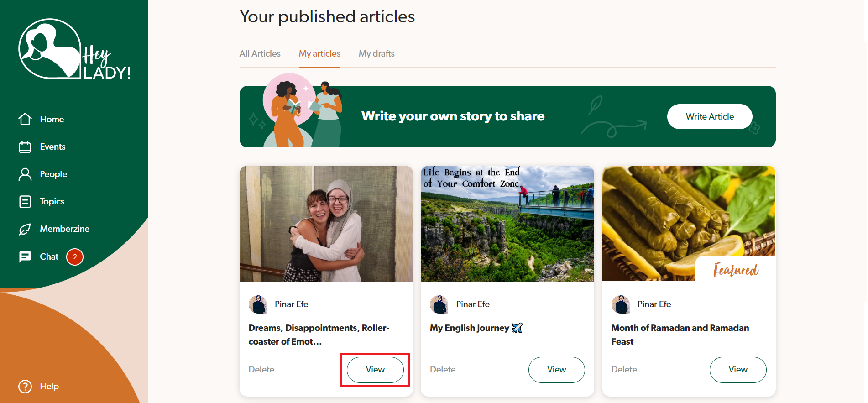Delete the My English Journey article
The image size is (868, 403).
point(443,370)
